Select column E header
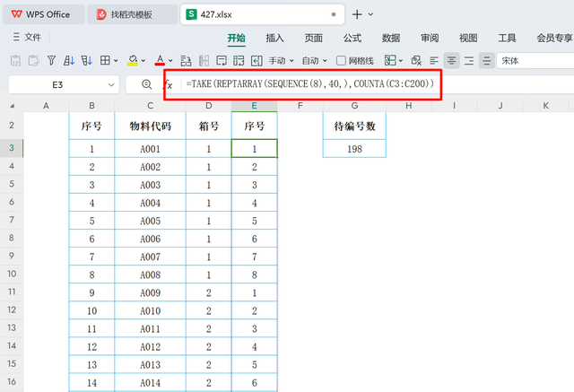The height and width of the screenshot is (392, 574). coord(254,106)
